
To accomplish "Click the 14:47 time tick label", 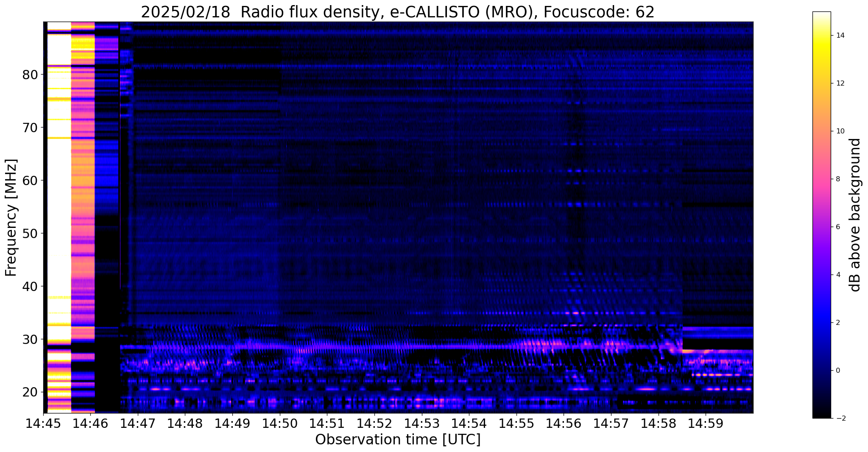I will 138,423.
